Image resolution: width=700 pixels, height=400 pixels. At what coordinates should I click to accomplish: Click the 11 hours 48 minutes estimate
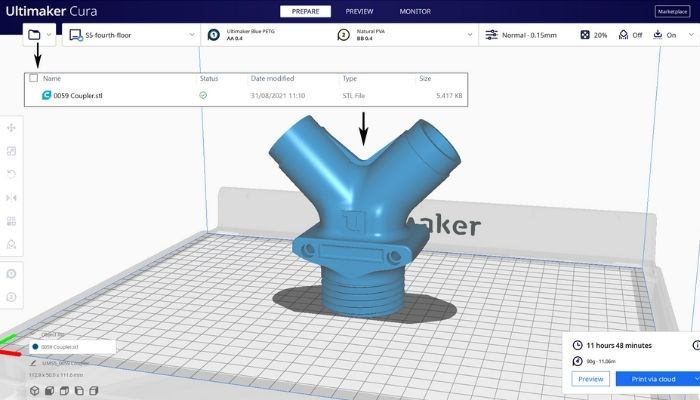(x=619, y=346)
